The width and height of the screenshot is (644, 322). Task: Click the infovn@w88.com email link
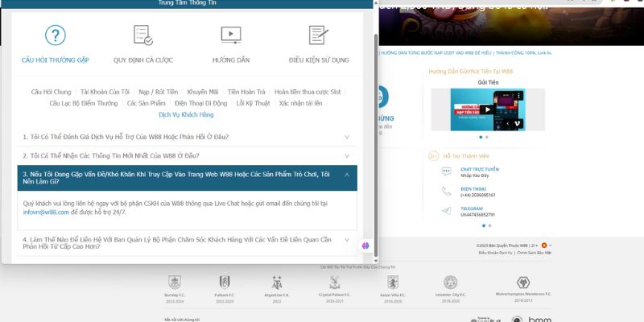tap(46, 213)
